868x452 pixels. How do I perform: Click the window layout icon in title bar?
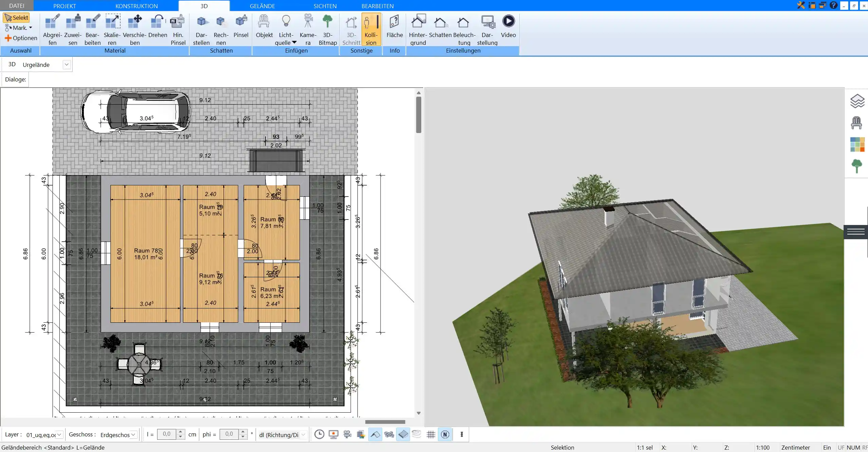click(812, 5)
